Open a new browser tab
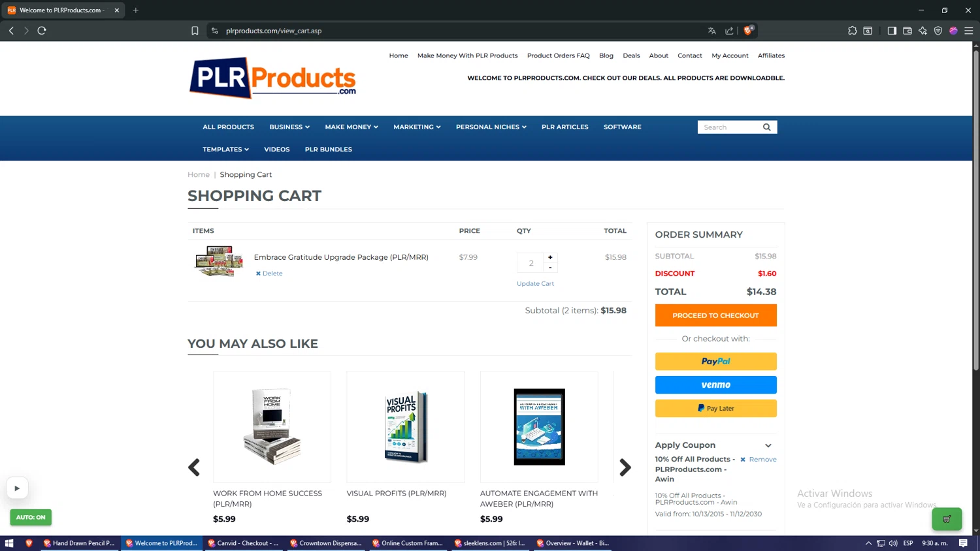The image size is (980, 551). pyautogui.click(x=136, y=10)
